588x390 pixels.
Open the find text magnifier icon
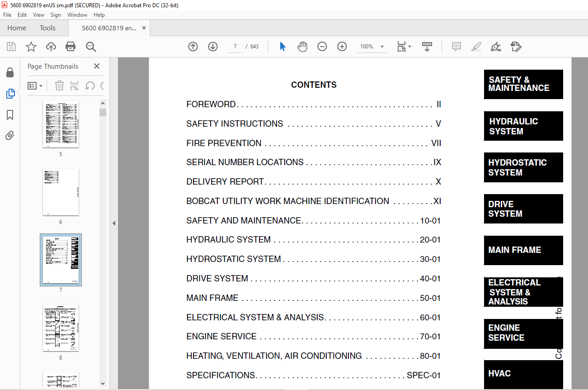pyautogui.click(x=91, y=47)
